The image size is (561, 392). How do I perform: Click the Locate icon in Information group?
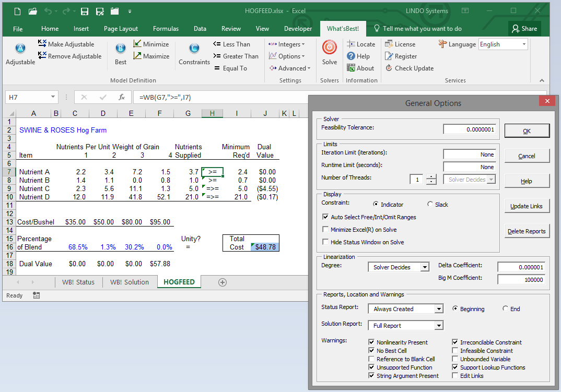361,44
